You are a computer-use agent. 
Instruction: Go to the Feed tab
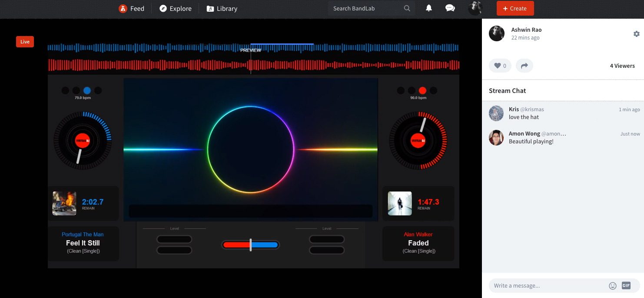click(x=132, y=8)
